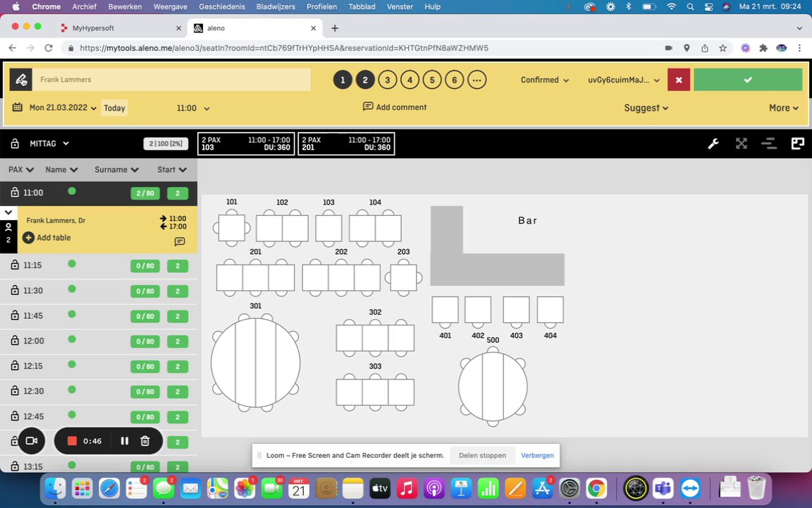Screen dimensions: 812x508
Task: Click the Verbergen link
Action: click(x=537, y=455)
